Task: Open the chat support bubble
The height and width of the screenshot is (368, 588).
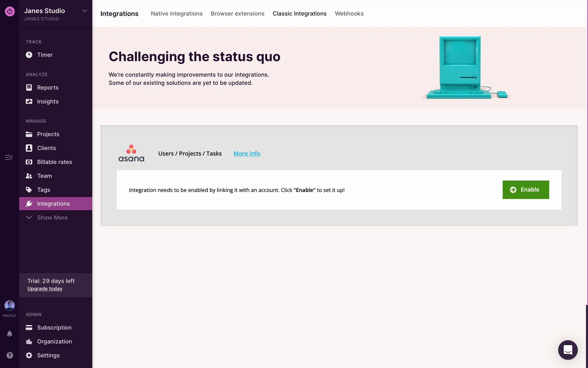Action: 567,350
